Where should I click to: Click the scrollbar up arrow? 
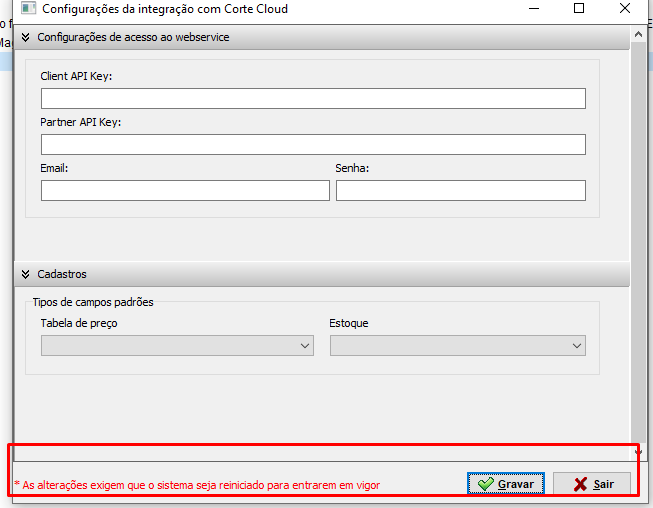tap(638, 35)
